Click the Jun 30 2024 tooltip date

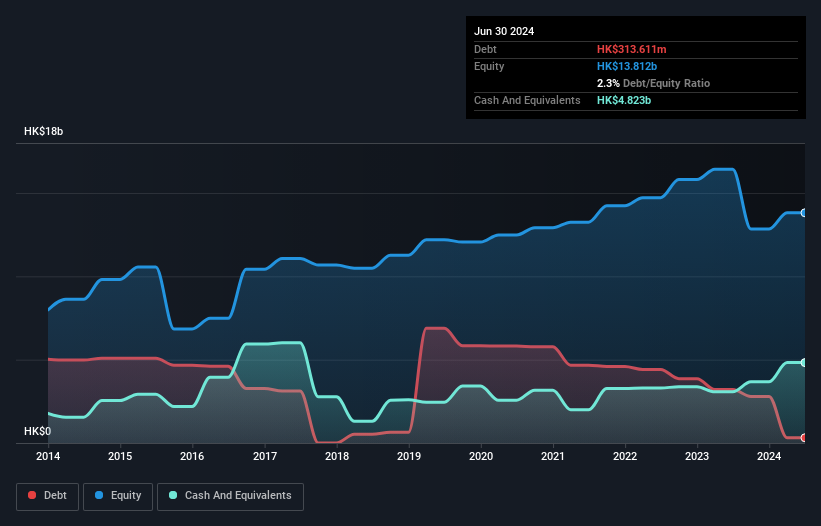click(504, 31)
